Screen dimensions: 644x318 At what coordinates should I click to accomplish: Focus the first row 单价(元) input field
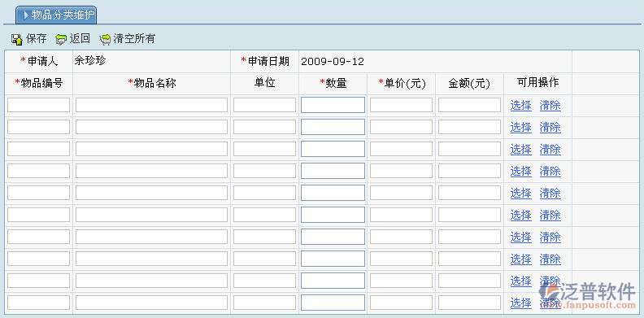pos(401,105)
